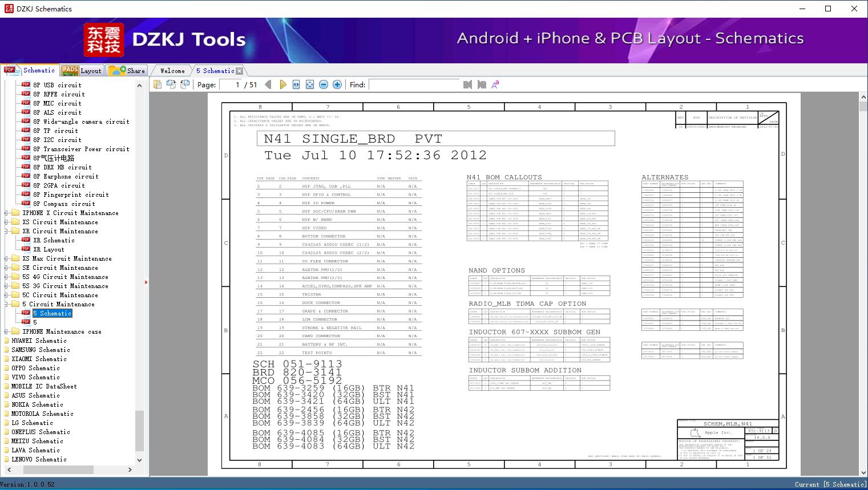Expand the 5S 4G Circuit Maintenance folder
The width and height of the screenshot is (868, 490).
pyautogui.click(x=6, y=277)
